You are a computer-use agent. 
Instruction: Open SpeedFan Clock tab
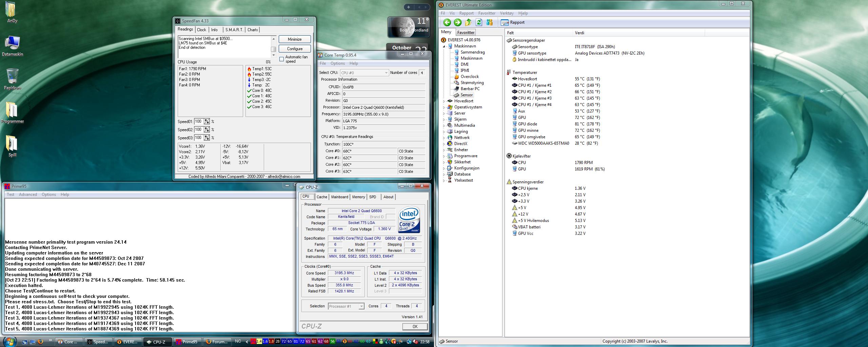point(201,30)
